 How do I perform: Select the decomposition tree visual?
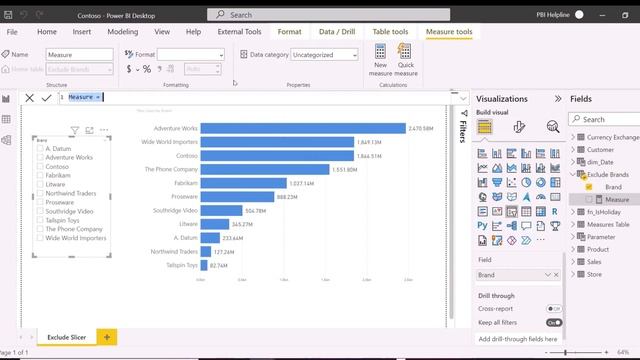point(511,226)
